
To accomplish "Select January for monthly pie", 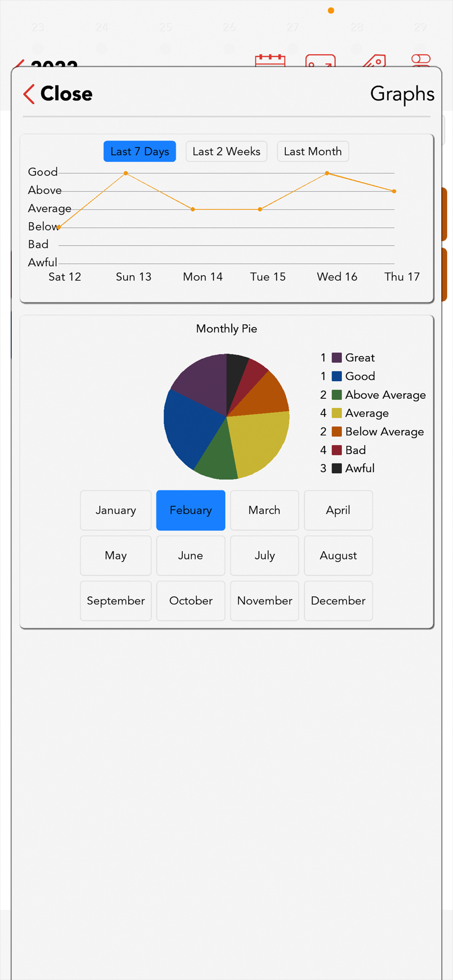I will point(116,510).
